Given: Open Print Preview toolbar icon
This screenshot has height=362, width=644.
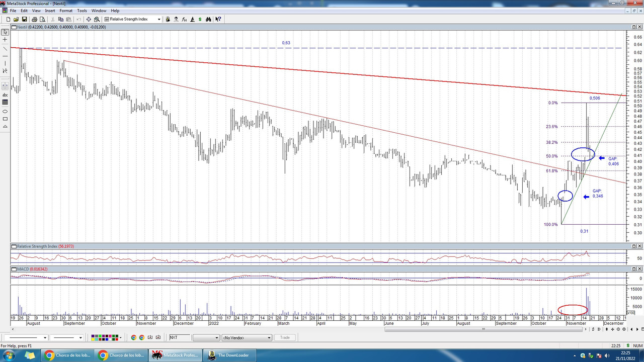Looking at the screenshot, I should (x=42, y=19).
